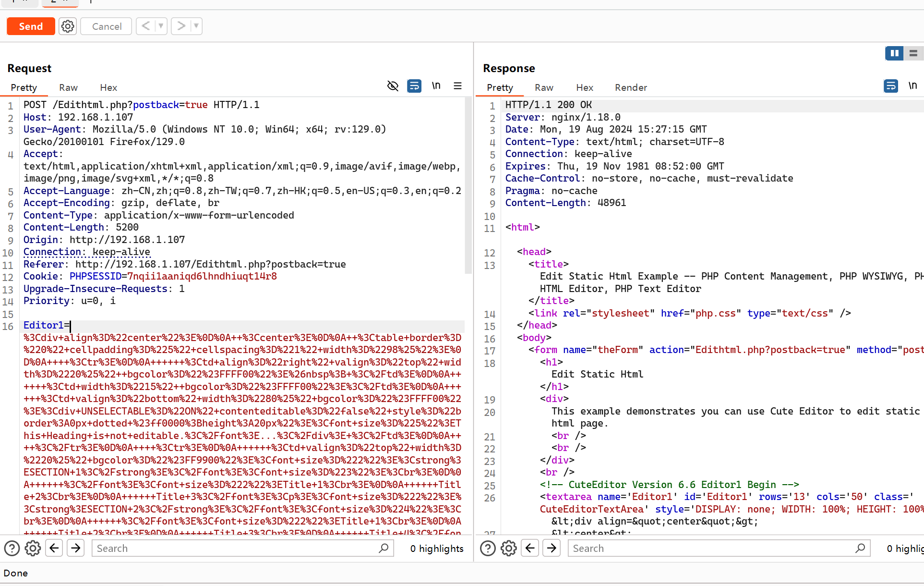The height and width of the screenshot is (586, 924).
Task: Click 'Content-Length: 48961' in Response
Action: tap(565, 203)
